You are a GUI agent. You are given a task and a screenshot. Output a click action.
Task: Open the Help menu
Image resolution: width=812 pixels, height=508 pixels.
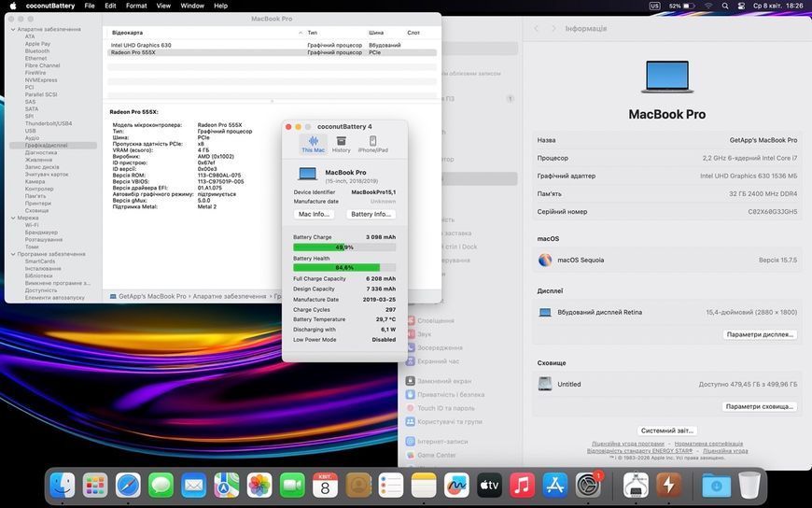pos(220,6)
